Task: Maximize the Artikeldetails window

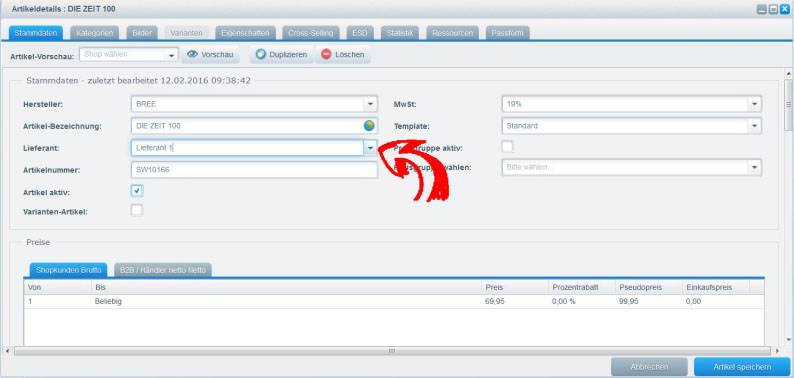Action: click(773, 9)
